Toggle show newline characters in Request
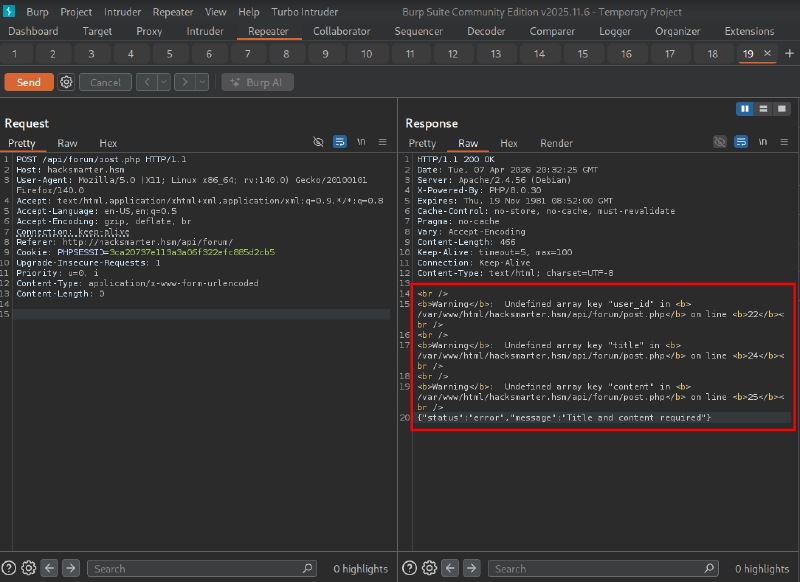Image resolution: width=800 pixels, height=582 pixels. point(361,142)
